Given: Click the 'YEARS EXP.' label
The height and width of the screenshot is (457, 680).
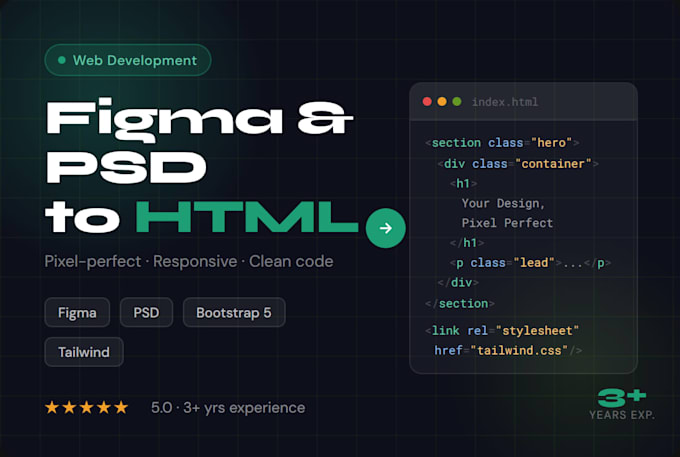Looking at the screenshot, I should click(x=621, y=415).
